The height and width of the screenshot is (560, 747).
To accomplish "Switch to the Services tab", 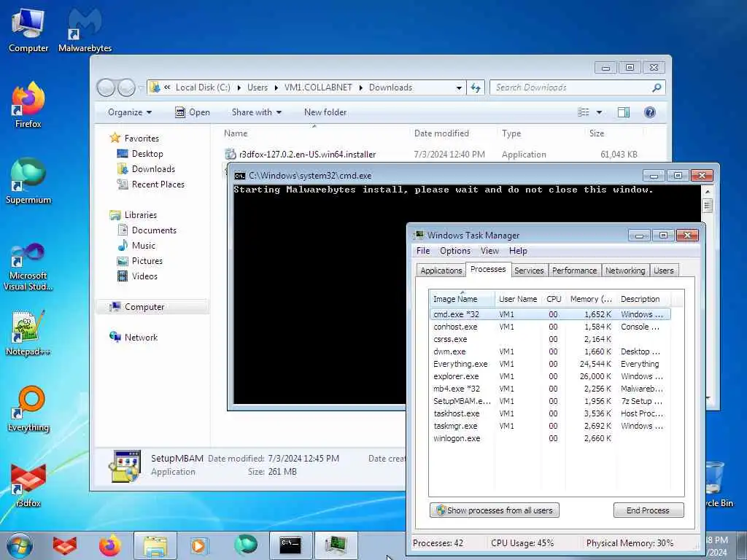I will coord(529,271).
